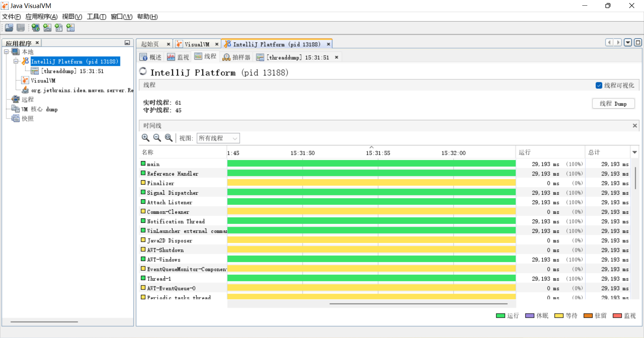This screenshot has height=338, width=644.
Task: Click the applications panel horizontal scrollbar
Action: [x=44, y=322]
